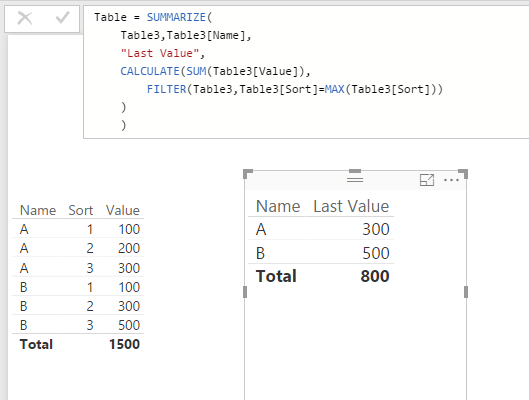Viewport: 529px width, 400px height.
Task: Open more options ellipsis on visual
Action: coord(451,180)
